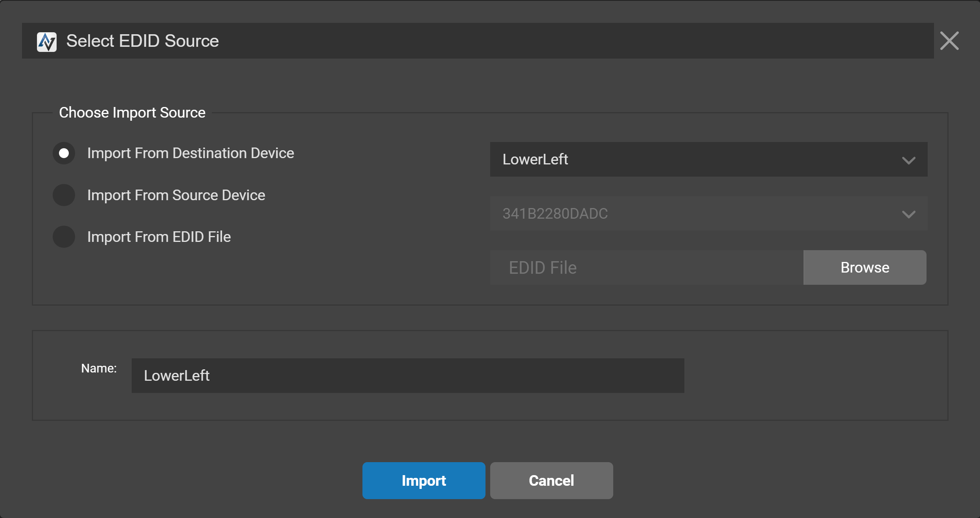The height and width of the screenshot is (518, 980).
Task: Click the Browse button
Action: pyautogui.click(x=864, y=267)
